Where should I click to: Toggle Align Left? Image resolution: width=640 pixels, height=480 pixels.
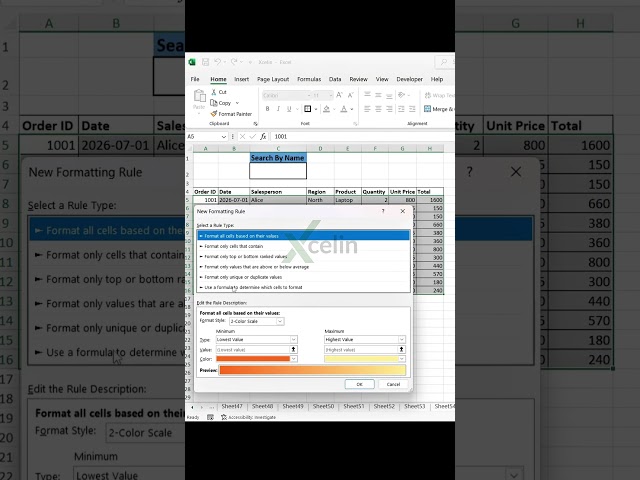367,109
